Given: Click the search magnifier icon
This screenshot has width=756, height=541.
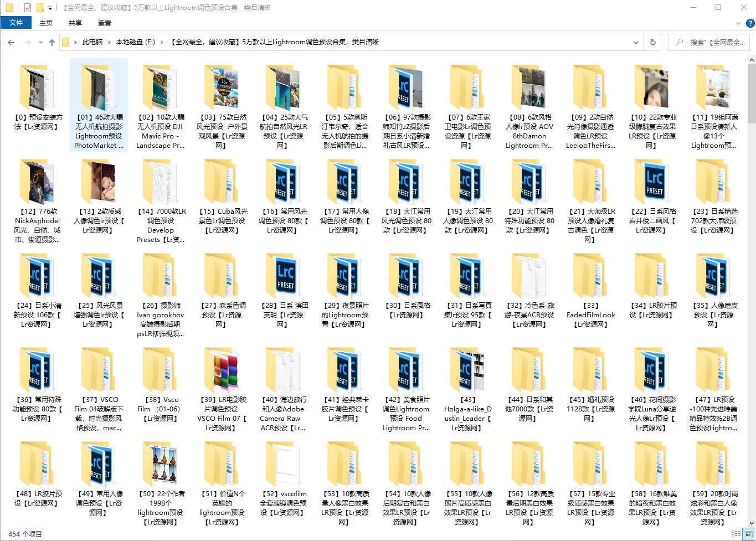Looking at the screenshot, I should pyautogui.click(x=680, y=42).
